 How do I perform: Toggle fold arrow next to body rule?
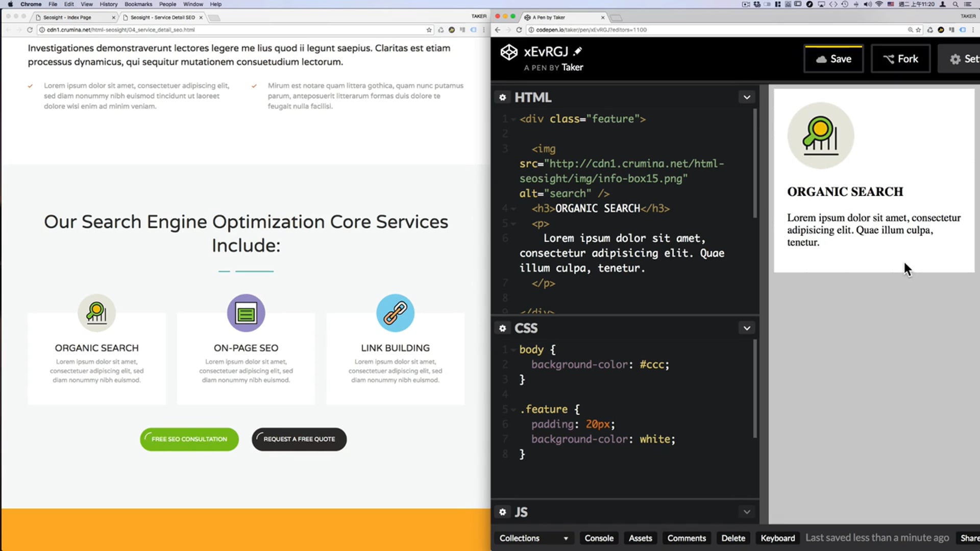point(513,349)
